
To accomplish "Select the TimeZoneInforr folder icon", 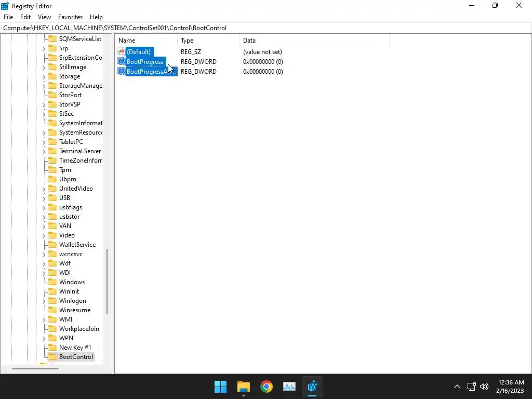I will coord(52,160).
